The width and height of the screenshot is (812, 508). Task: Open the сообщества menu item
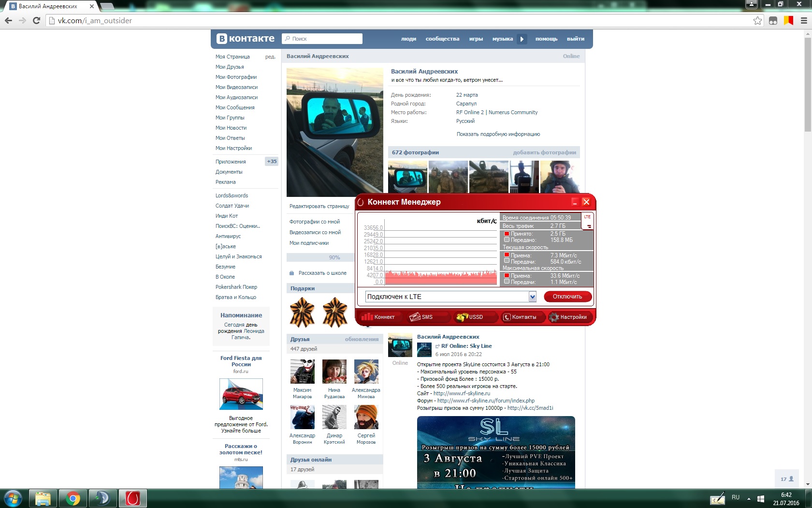(x=442, y=39)
